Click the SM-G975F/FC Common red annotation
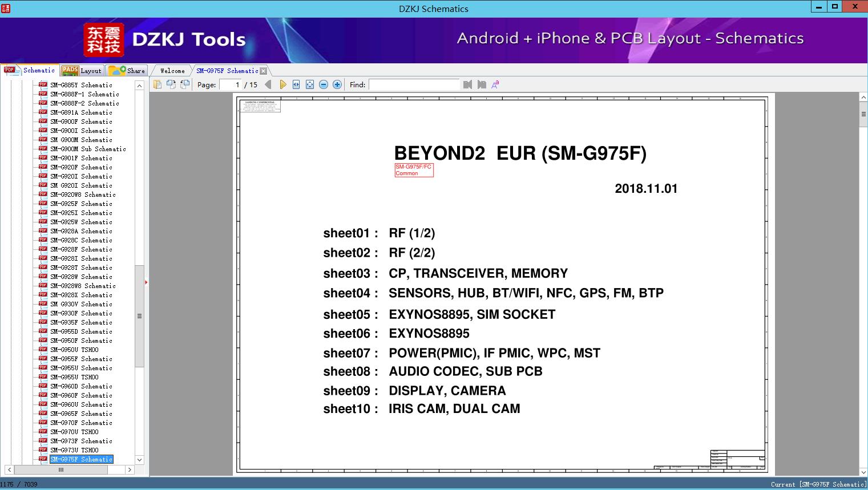Image resolution: width=868 pixels, height=490 pixels. (x=414, y=170)
